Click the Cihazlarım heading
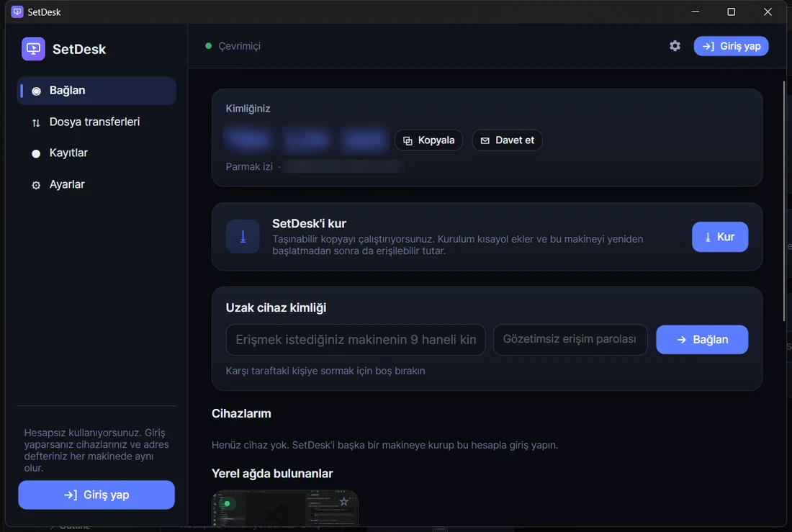792x532 pixels. click(x=241, y=414)
